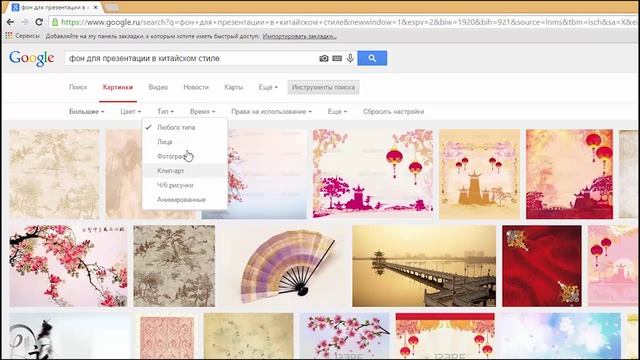Open the orange temple with lanterns thumbnail
The height and width of the screenshot is (360, 640).
coord(480,174)
